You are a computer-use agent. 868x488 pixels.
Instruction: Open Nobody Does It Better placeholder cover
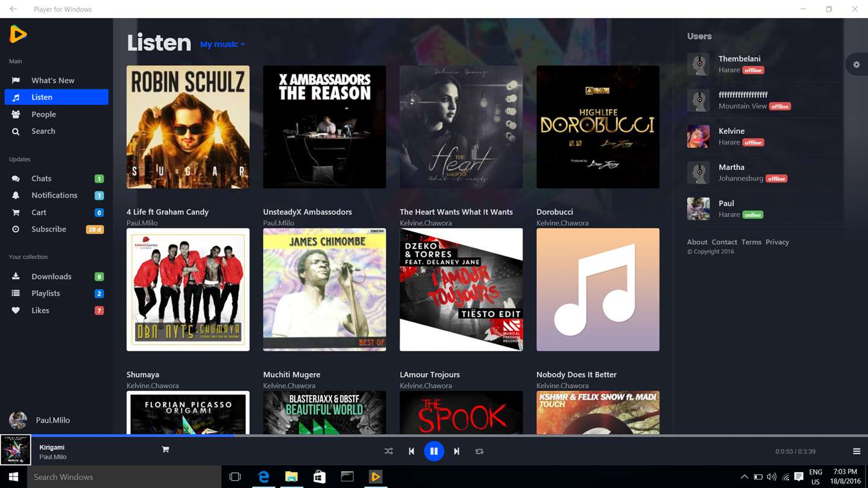[598, 290]
